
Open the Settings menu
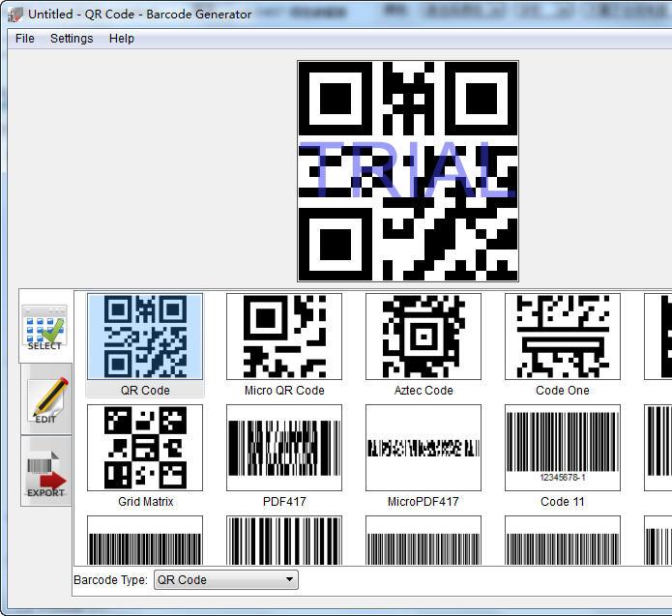point(72,39)
